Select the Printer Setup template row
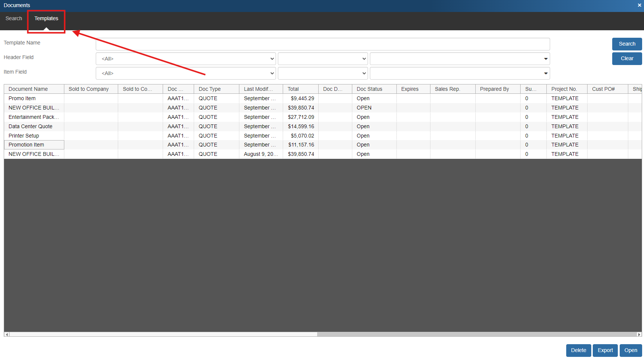Screen dimensions: 644x358 [x=24, y=136]
